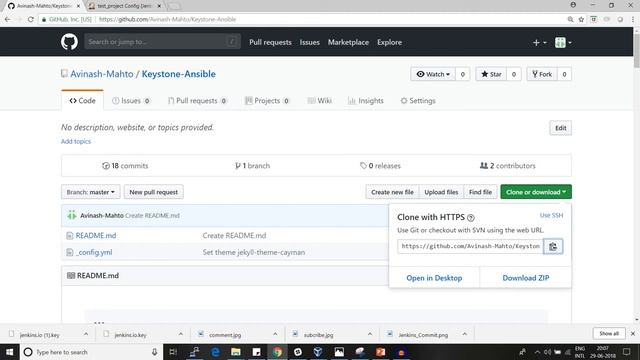Screen dimensions: 640x360
Task: Focus the GitHub Search or jump to field
Action: point(162,42)
